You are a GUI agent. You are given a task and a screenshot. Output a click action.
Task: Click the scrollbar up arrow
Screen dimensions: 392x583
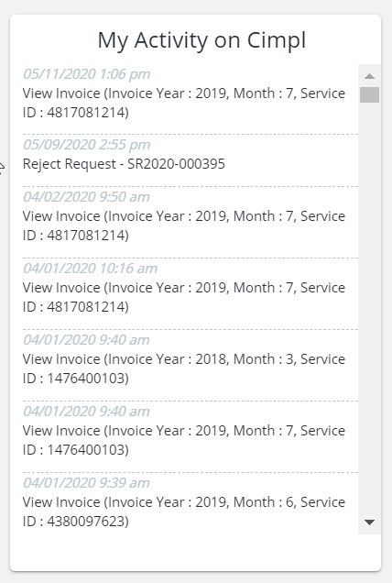pos(369,76)
